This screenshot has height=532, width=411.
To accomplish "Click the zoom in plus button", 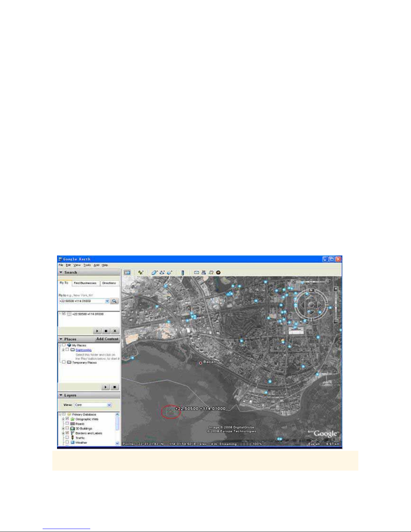I will [x=336, y=289].
